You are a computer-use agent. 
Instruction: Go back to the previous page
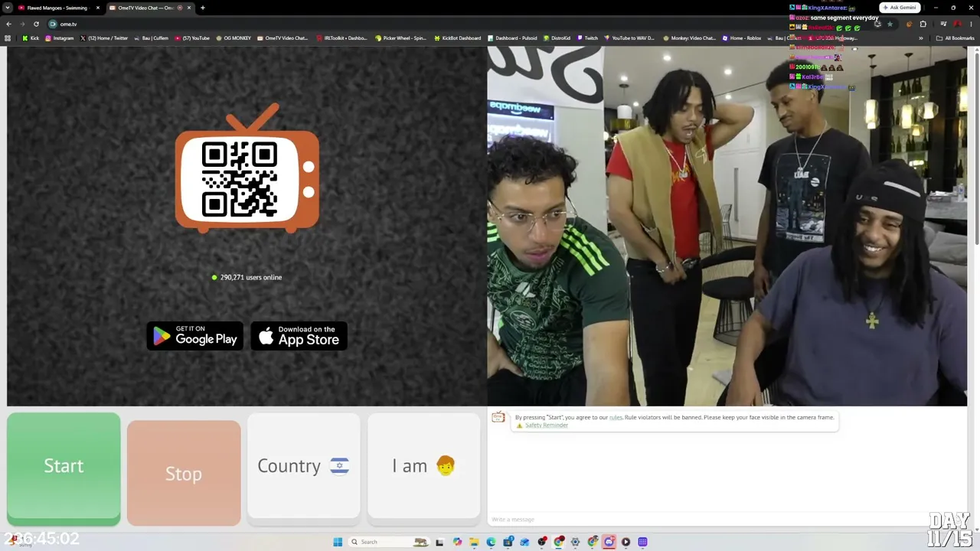(x=8, y=24)
